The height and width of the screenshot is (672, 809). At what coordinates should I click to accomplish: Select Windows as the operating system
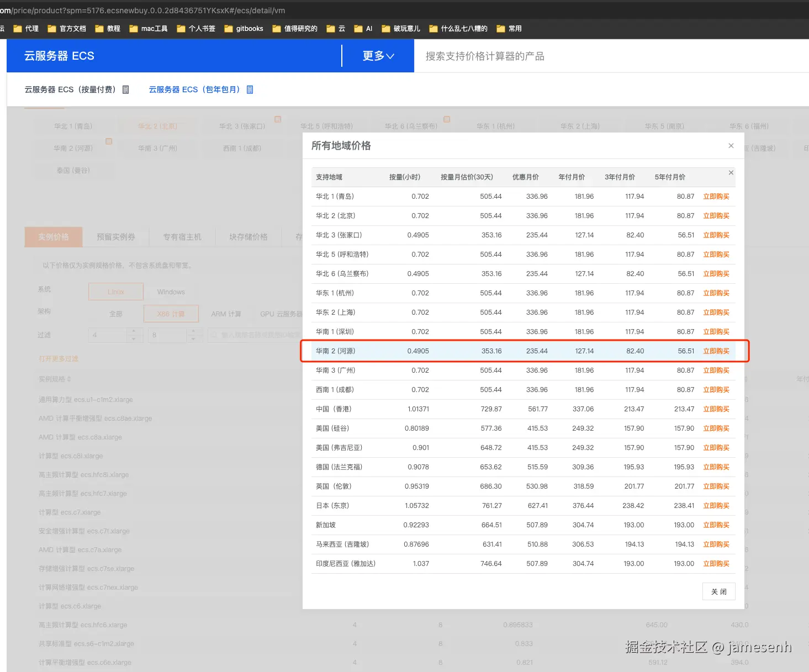171,292
